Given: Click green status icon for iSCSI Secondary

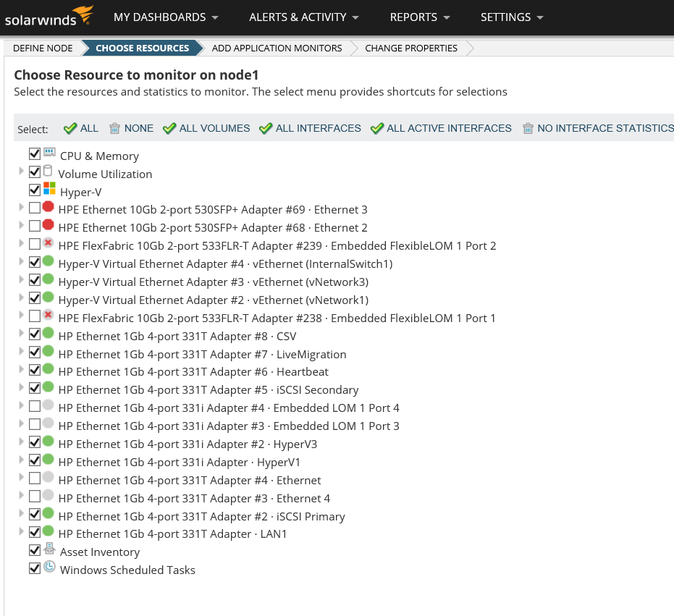Looking at the screenshot, I should click(x=48, y=387).
